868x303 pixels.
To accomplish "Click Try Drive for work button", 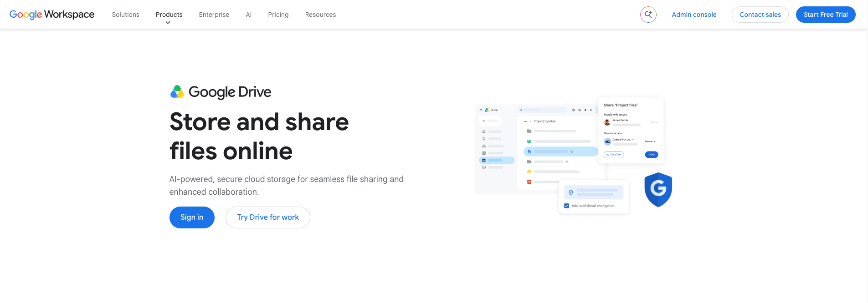I will (x=268, y=217).
